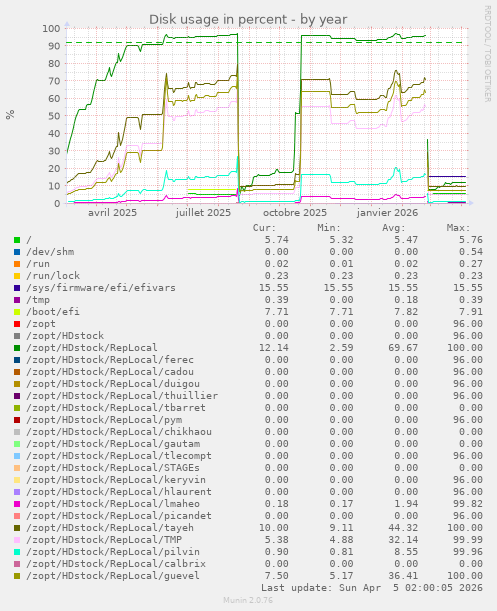Click the Cur value 12.14 for RepLocal
This screenshot has width=497, height=611.
[x=274, y=348]
